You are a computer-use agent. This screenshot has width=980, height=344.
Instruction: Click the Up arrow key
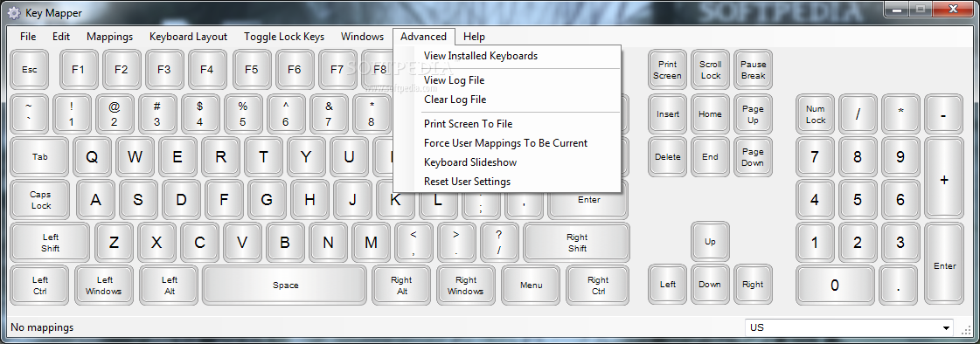[x=710, y=242]
